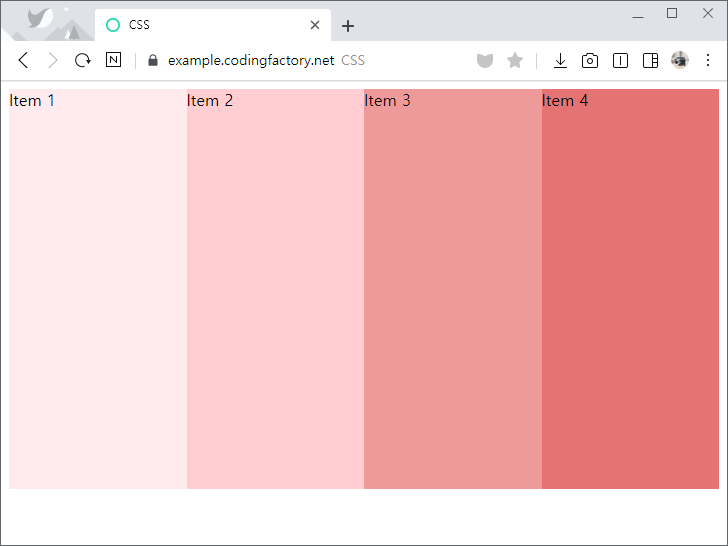Open the user profile avatar

pos(680,60)
